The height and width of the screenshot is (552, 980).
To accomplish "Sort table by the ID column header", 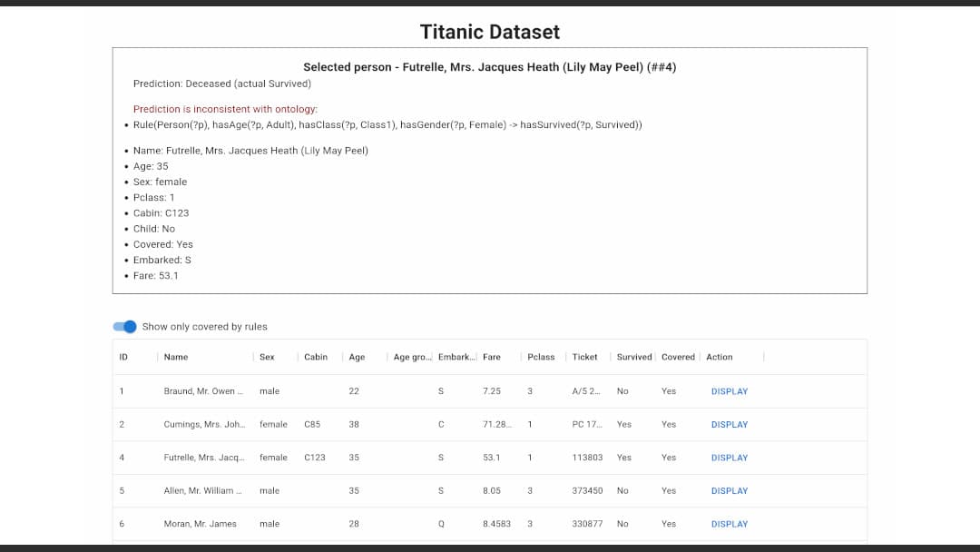I will click(123, 358).
